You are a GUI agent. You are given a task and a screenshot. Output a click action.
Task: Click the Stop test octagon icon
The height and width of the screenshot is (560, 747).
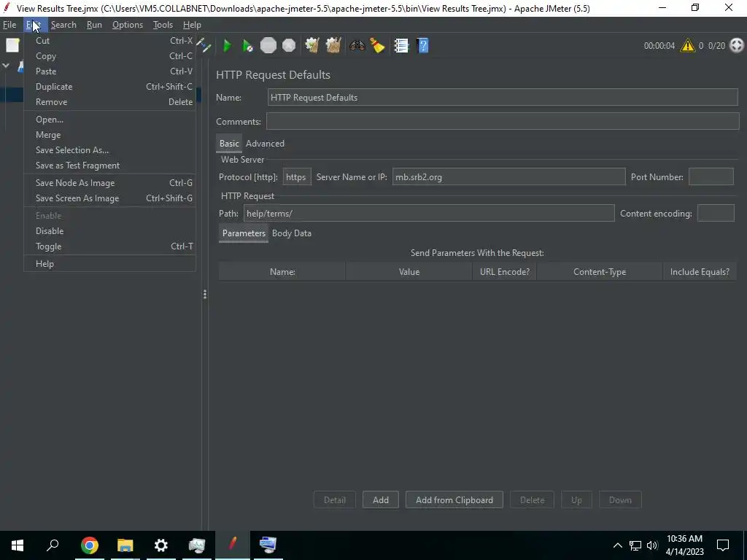pos(268,46)
